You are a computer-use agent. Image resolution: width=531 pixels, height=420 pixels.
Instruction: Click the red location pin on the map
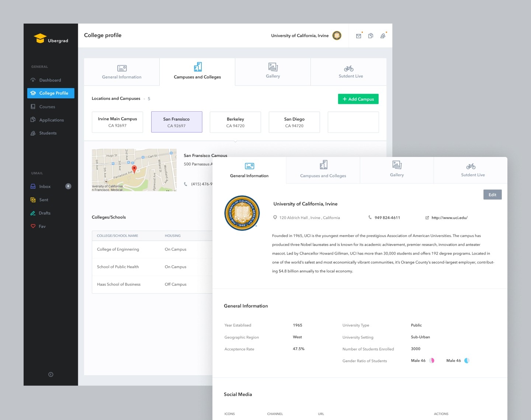[x=134, y=169]
